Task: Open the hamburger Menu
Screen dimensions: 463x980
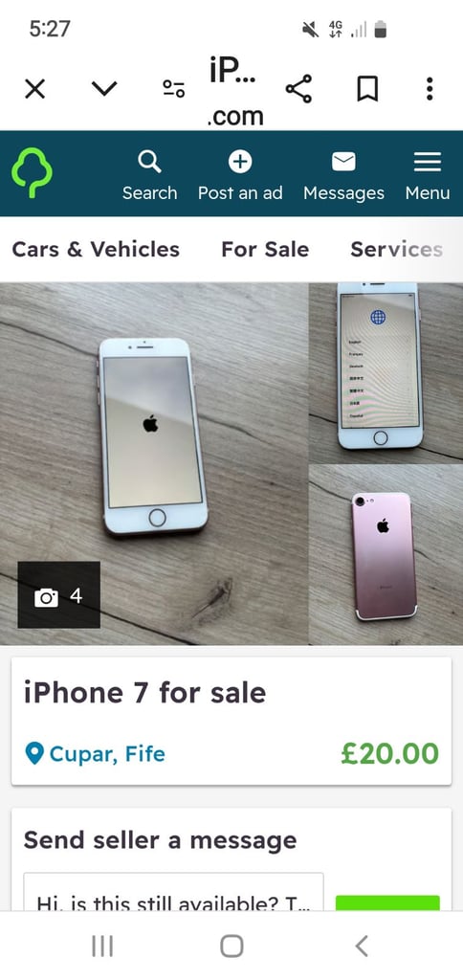Action: click(428, 162)
